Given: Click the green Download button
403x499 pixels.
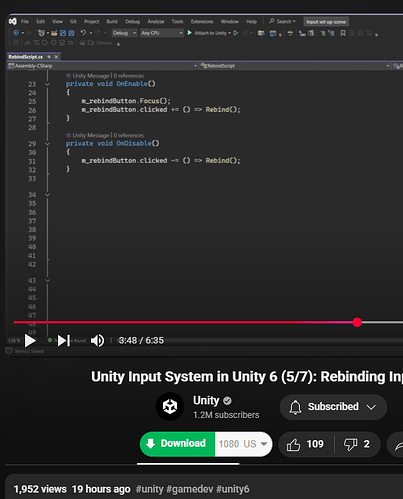Looking at the screenshot, I should pyautogui.click(x=177, y=444).
